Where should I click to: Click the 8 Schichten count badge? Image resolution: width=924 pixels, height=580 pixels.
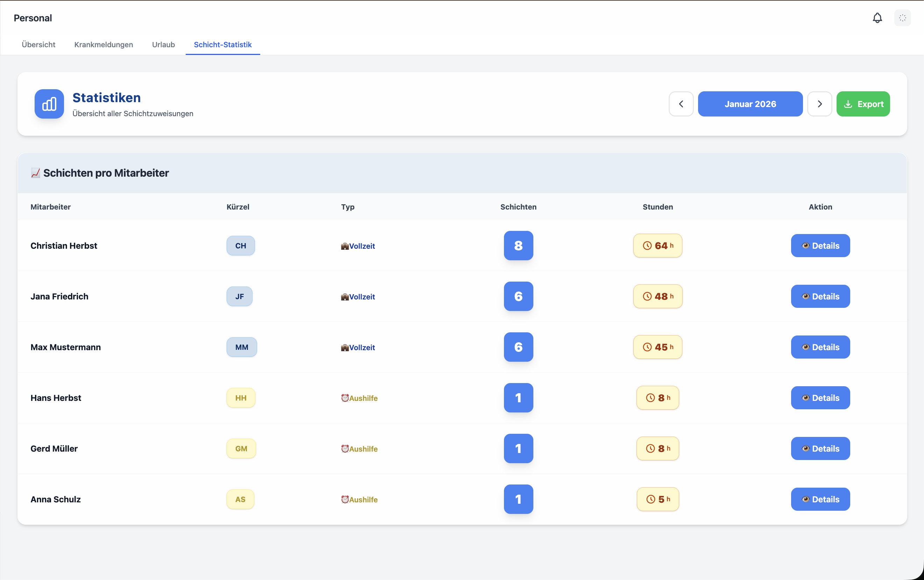pos(518,246)
